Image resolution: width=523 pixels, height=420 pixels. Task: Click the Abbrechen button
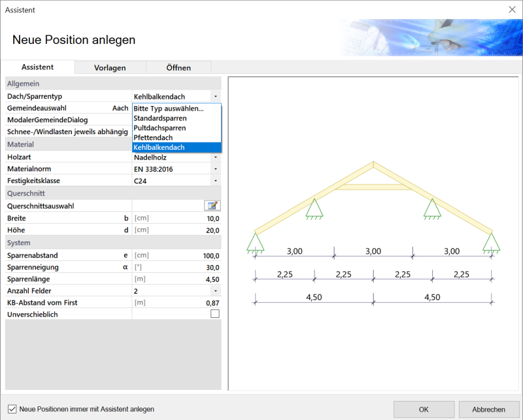[488, 410]
